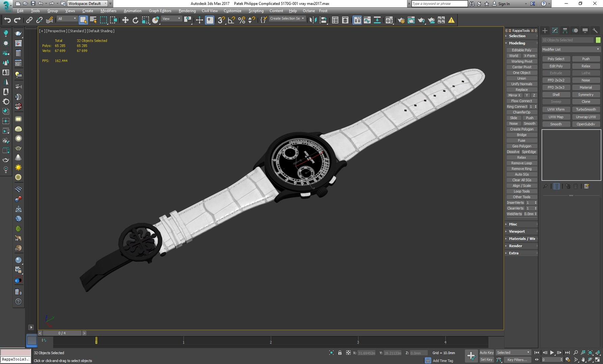This screenshot has height=364, width=603.
Task: Toggle Window/Crossing selection mode
Action: click(113, 20)
